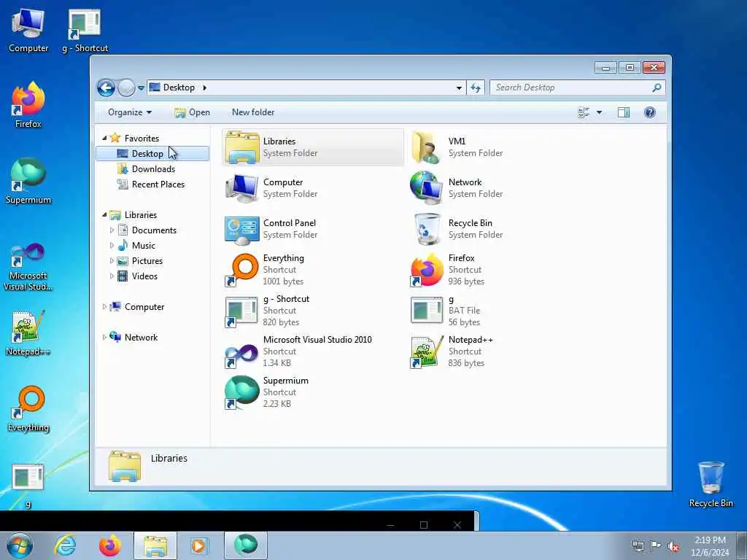Click the magnifier icon in the search box
The width and height of the screenshot is (747, 560).
point(657,87)
